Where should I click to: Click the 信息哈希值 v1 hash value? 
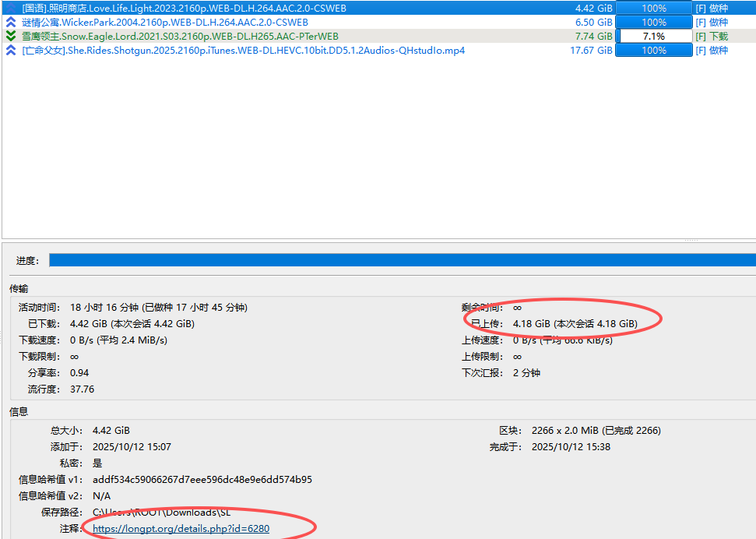coord(202,480)
